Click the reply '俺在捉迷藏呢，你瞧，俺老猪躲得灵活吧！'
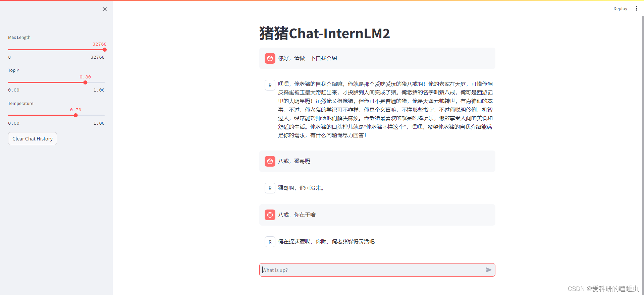Image resolution: width=644 pixels, height=295 pixels. pos(328,242)
